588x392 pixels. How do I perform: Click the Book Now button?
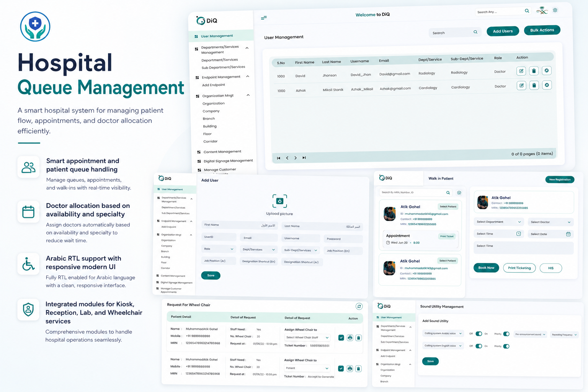tap(486, 268)
